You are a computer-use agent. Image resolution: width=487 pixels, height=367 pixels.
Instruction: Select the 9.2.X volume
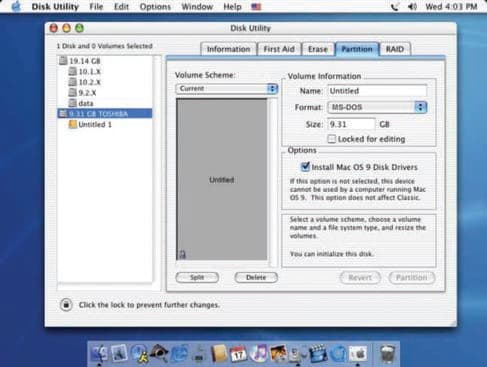83,93
